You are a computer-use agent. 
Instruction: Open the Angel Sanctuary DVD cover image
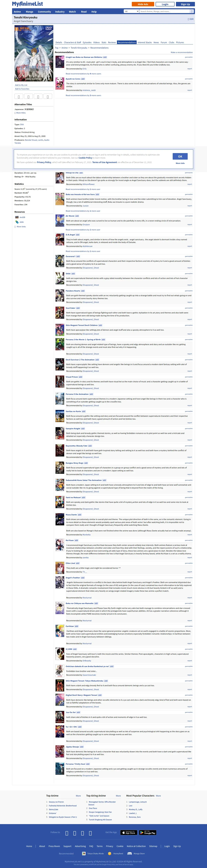tap(34, 54)
